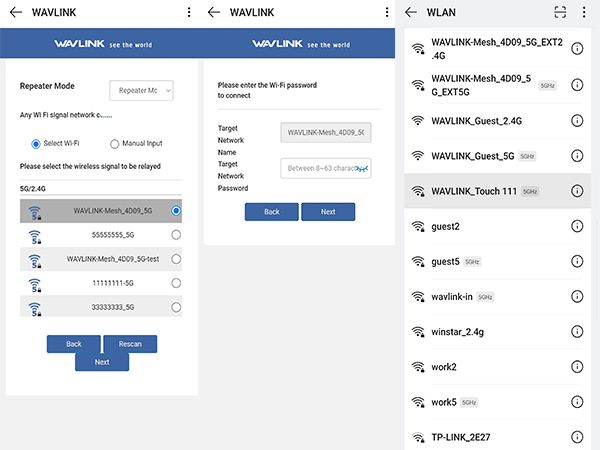600x450 pixels.
Task: Connect to guest5 network
Action: [x=497, y=261]
